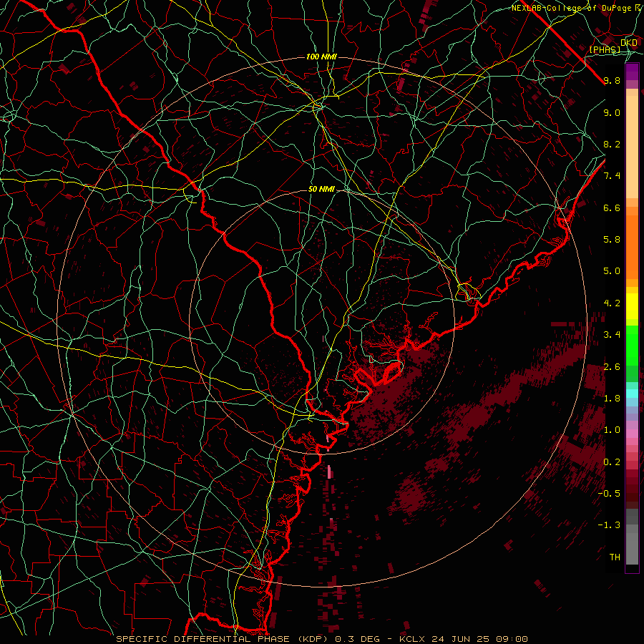This screenshot has height=644, width=644.
Task: Click the 0.2 scale value
Action: pyautogui.click(x=612, y=462)
